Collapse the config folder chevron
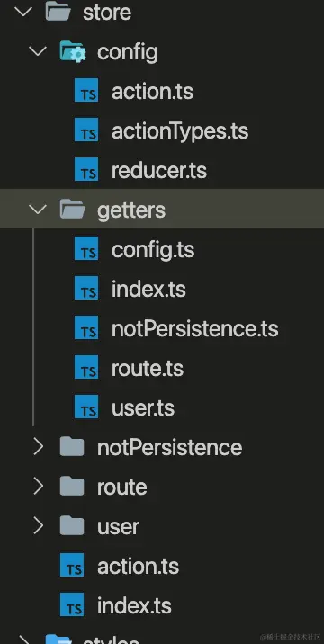Screen dimensions: 324x644 coord(38,52)
